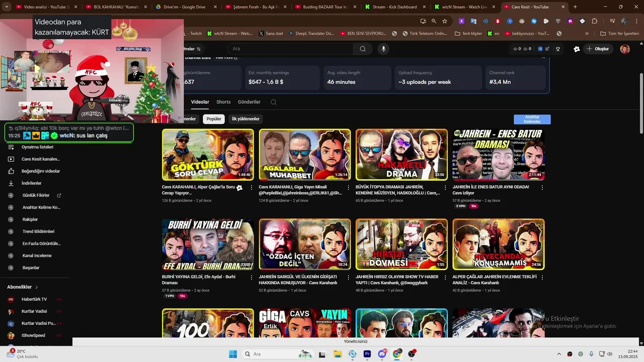The height and width of the screenshot is (362, 644).
Task: Click the search icon beside Gönderiler tab
Action: click(x=273, y=102)
